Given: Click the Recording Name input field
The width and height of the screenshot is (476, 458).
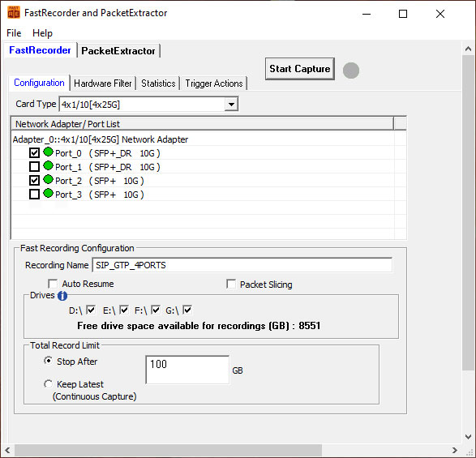Looking at the screenshot, I should pos(242,265).
